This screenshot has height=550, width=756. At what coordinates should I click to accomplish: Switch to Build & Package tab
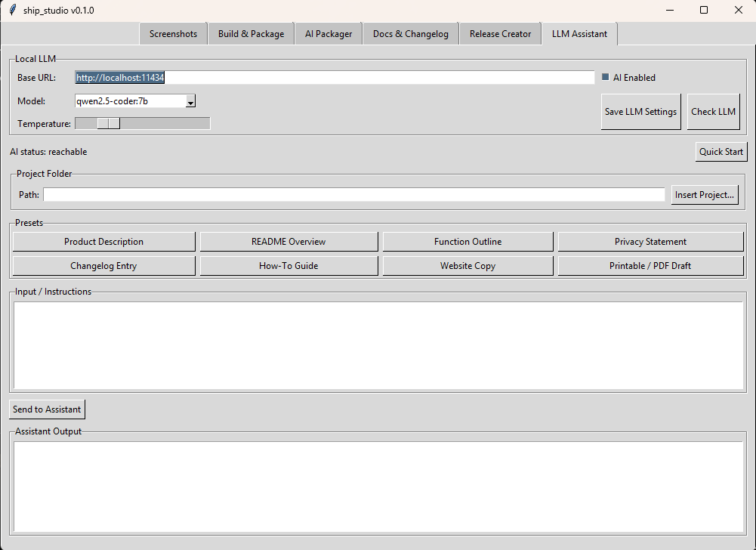[x=251, y=34]
